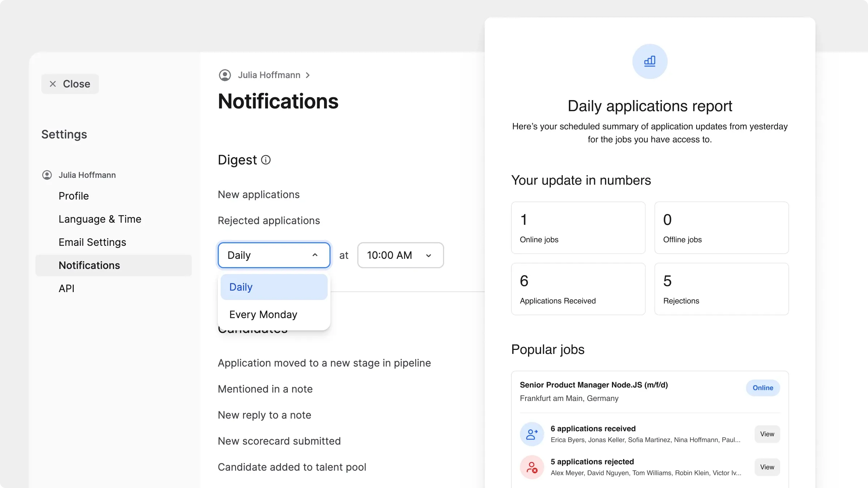
Task: Click the Online status badge
Action: point(763,388)
